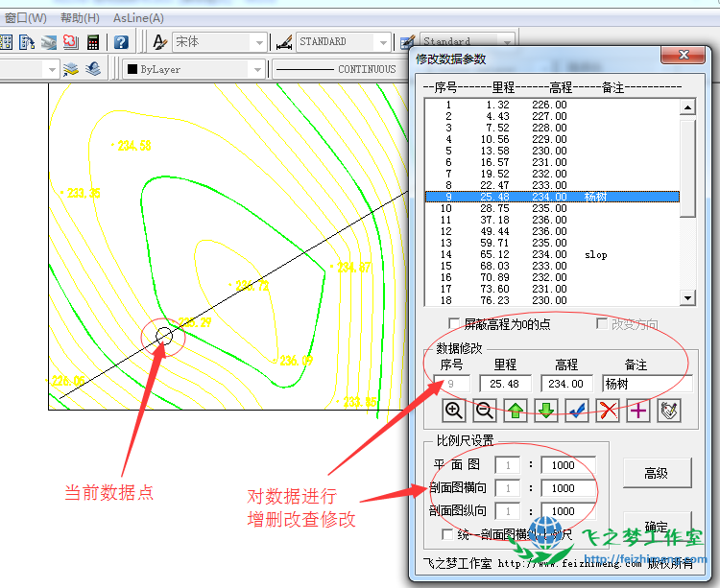Click make object's layer current icon

[71, 69]
